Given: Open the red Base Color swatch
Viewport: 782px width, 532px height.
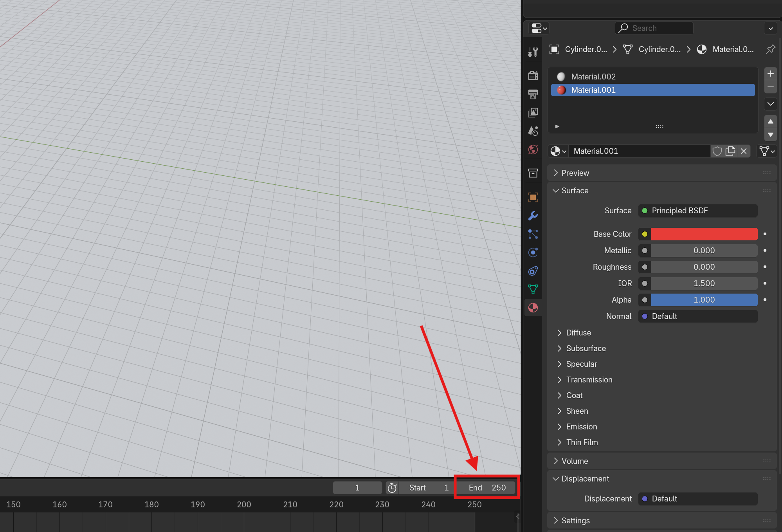Looking at the screenshot, I should pos(704,234).
